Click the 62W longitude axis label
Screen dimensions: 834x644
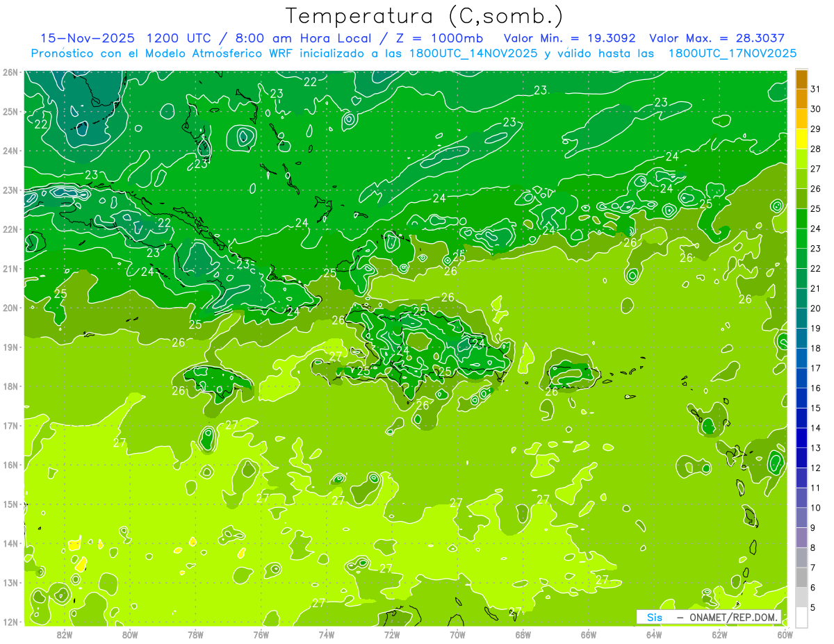coord(719,634)
